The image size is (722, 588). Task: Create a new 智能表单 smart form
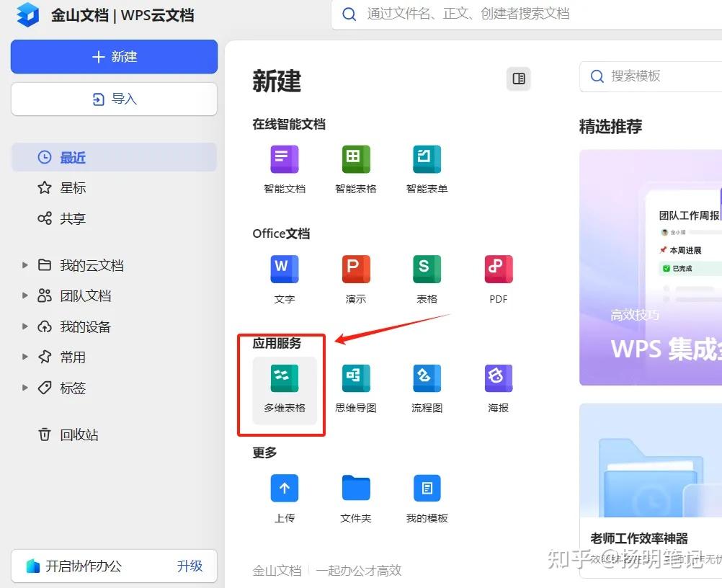tap(426, 160)
